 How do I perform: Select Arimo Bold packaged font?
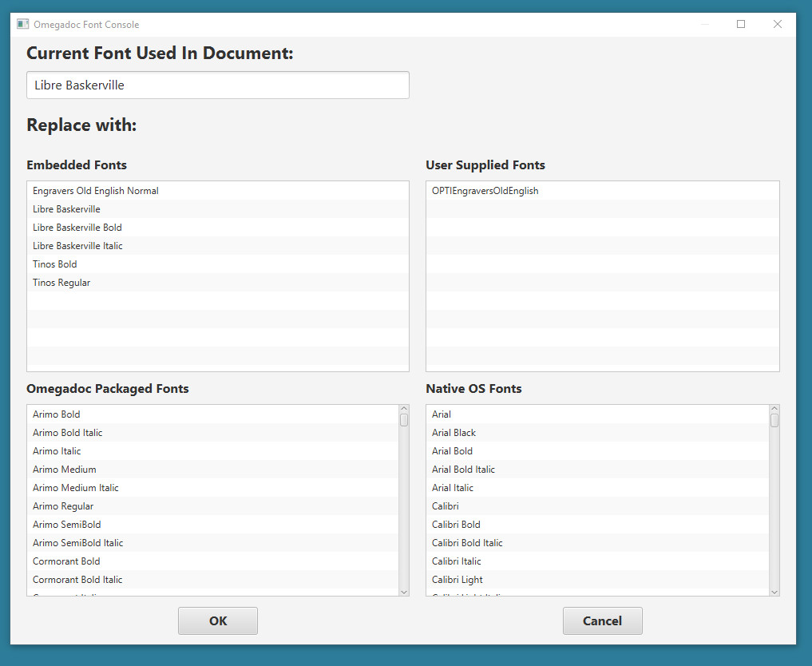[213, 414]
